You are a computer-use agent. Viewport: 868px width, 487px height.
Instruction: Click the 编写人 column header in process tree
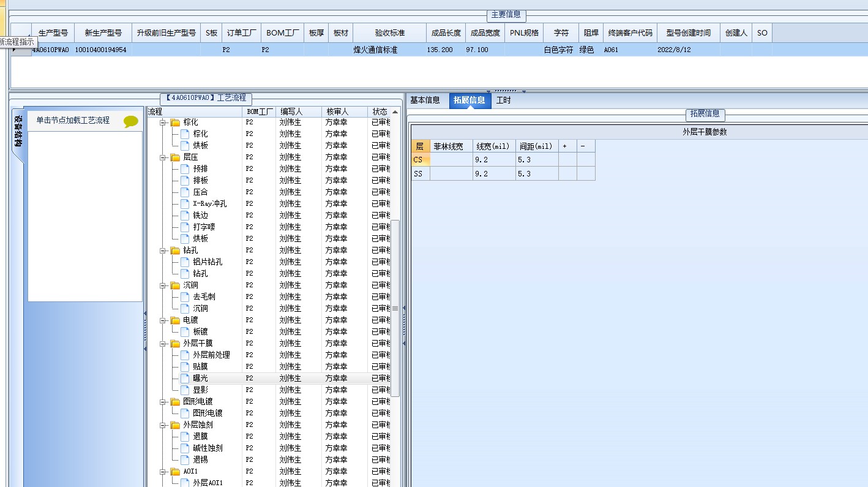point(299,111)
